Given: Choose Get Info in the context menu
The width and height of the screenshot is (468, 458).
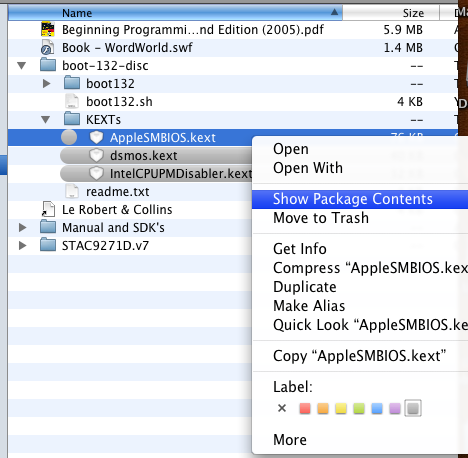Looking at the screenshot, I should pyautogui.click(x=300, y=249).
